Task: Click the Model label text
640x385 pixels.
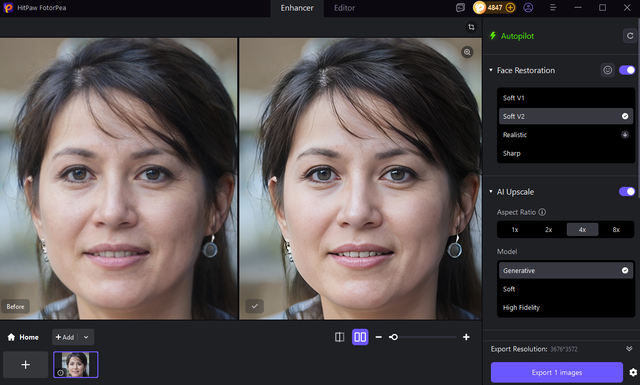Action: (507, 251)
